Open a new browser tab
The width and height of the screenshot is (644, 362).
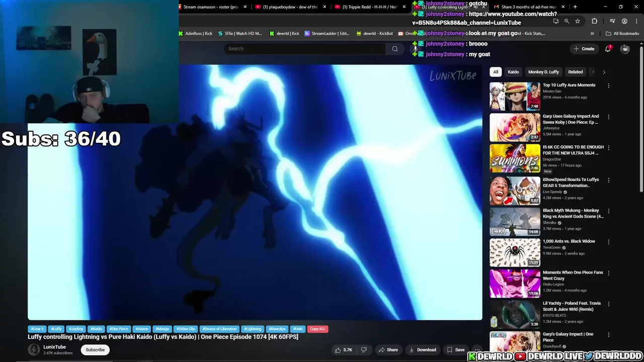(x=575, y=7)
